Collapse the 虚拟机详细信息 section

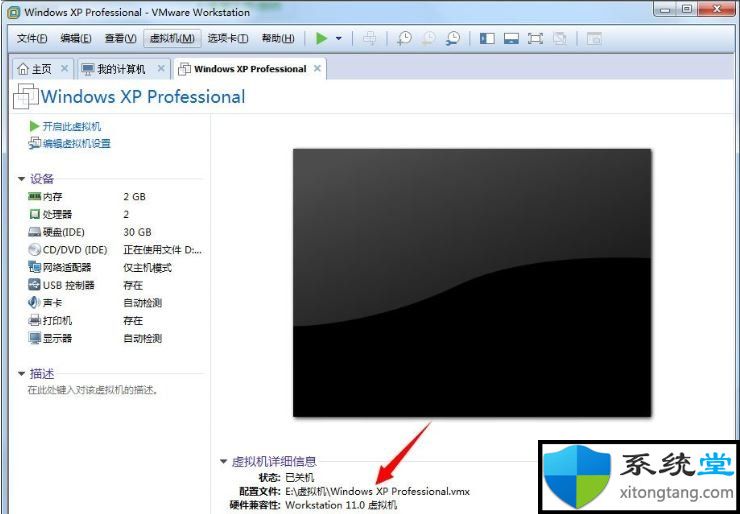point(224,462)
